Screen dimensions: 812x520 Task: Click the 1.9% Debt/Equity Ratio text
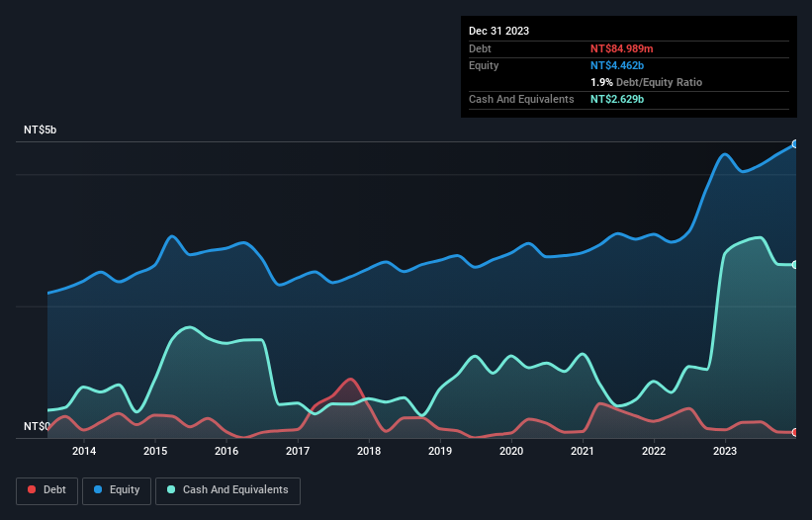pyautogui.click(x=646, y=82)
